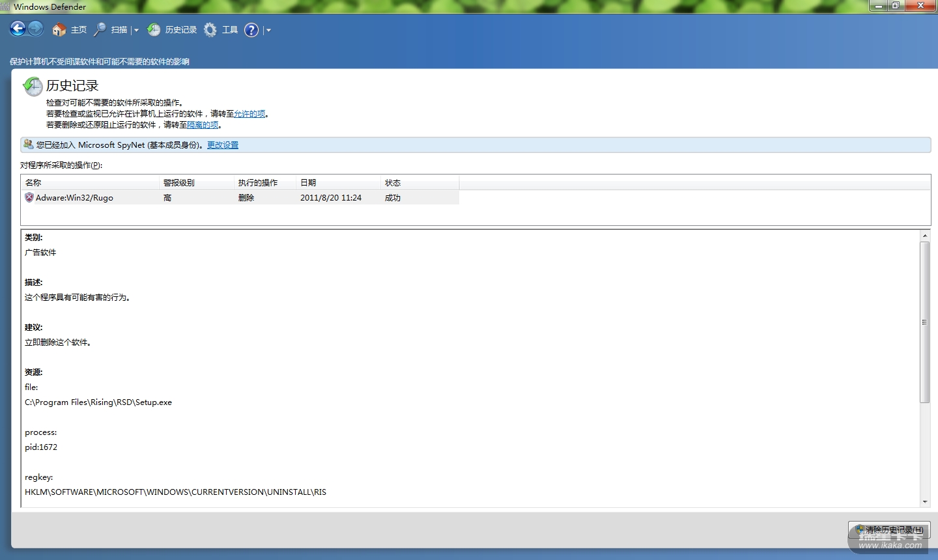Click the 成功 status cell
The image size is (938, 560).
(x=393, y=198)
